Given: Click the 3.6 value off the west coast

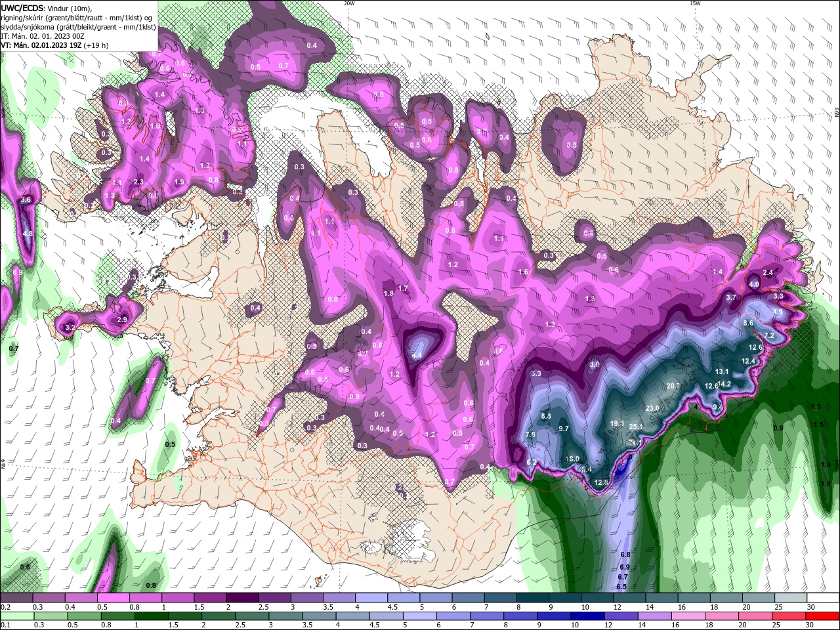Looking at the screenshot, I should [x=26, y=199].
